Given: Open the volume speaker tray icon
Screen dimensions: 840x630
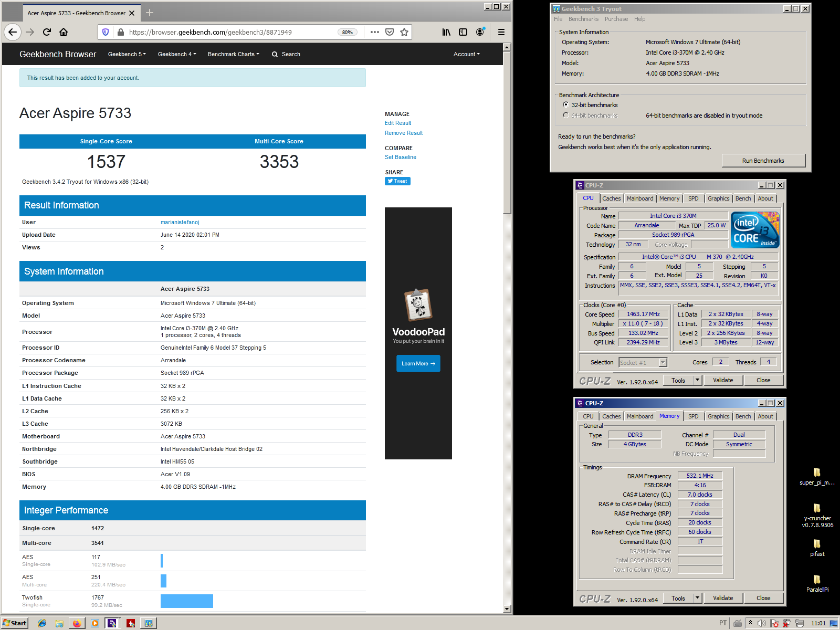Looking at the screenshot, I should (x=762, y=623).
